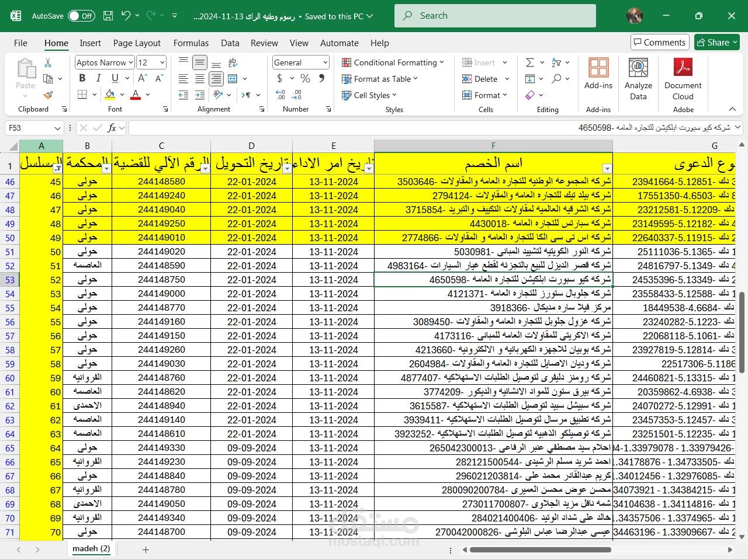Click the Accounting dollar format icon
The width and height of the screenshot is (748, 560).
279,78
